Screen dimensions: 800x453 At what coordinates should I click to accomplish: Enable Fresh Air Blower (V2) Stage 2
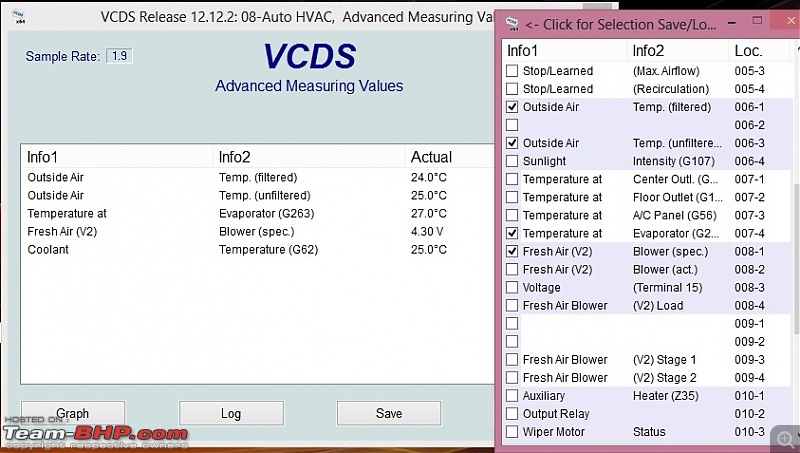click(512, 378)
